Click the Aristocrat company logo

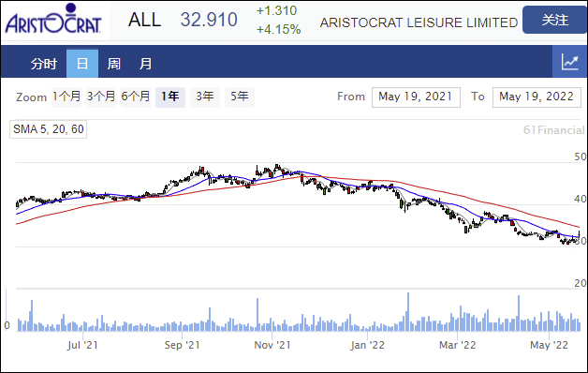[53, 19]
